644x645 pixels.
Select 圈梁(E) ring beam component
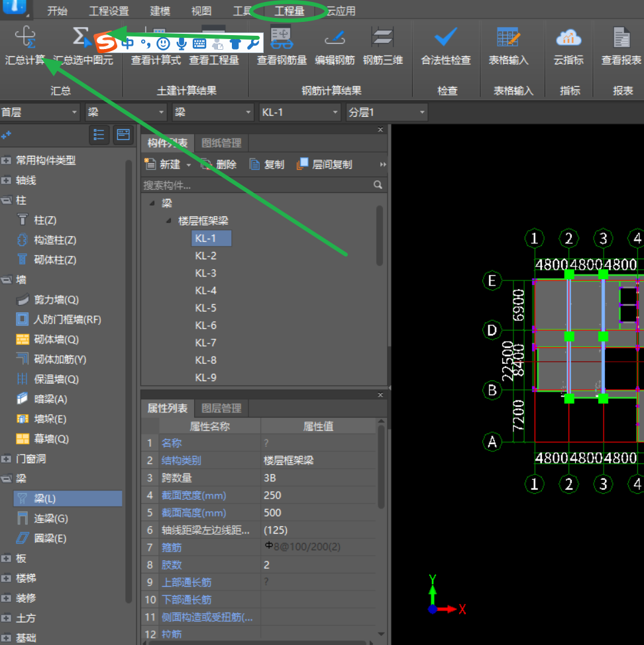coord(50,538)
